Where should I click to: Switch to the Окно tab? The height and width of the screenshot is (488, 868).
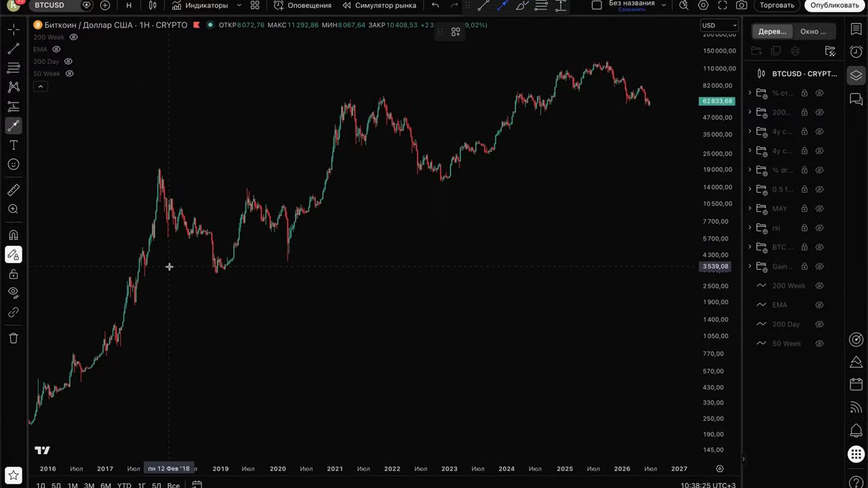pos(812,31)
